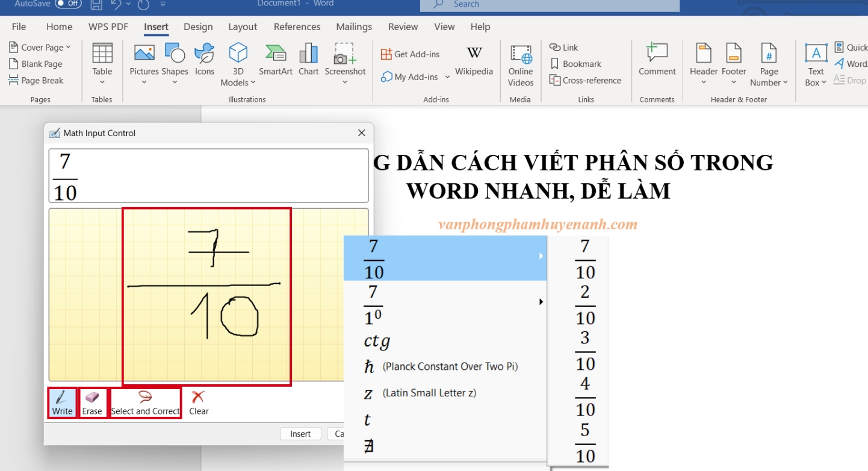868x471 pixels.
Task: Open the Text Box dropdown
Action: click(816, 65)
